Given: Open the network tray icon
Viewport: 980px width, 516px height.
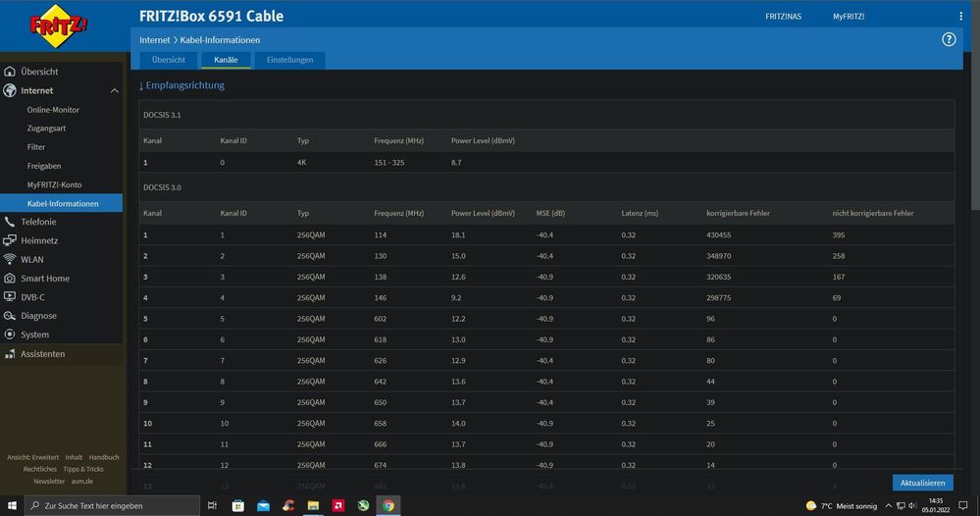Looking at the screenshot, I should [901, 506].
